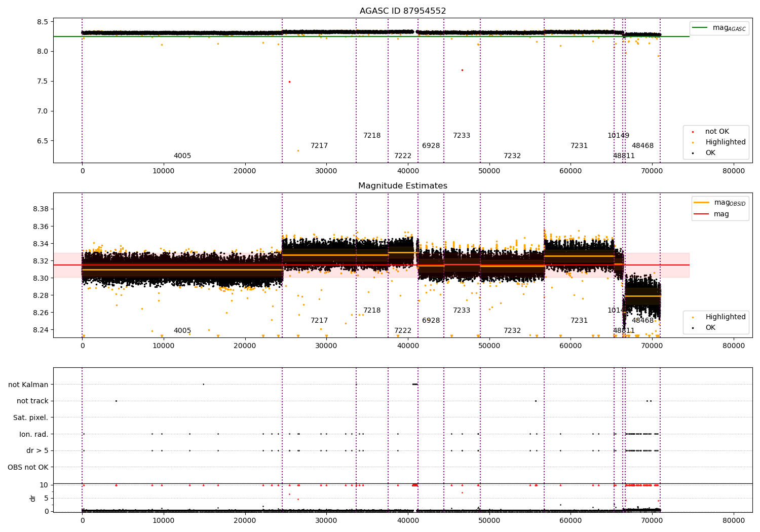Click the 4005 obsid label in top plot
760x532 pixels.
[x=182, y=156]
